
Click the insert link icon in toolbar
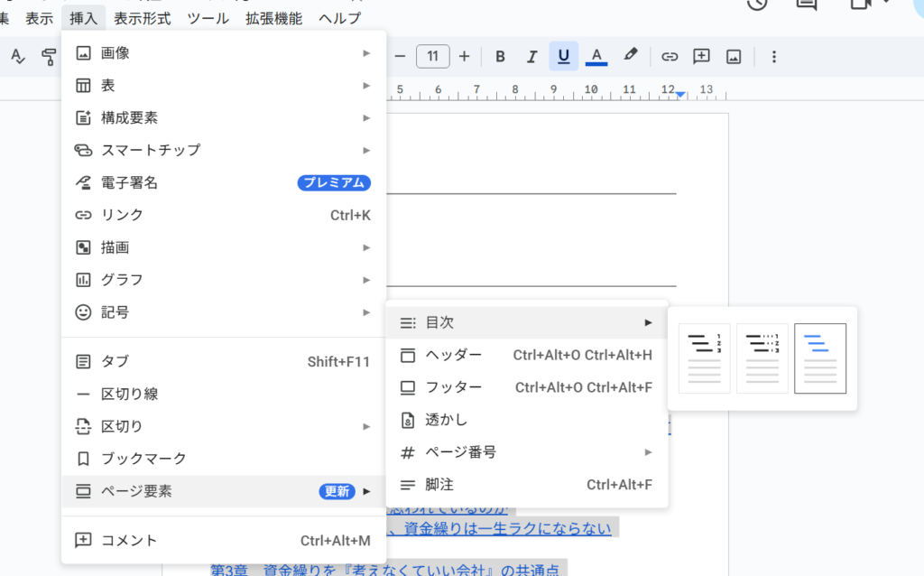point(670,56)
